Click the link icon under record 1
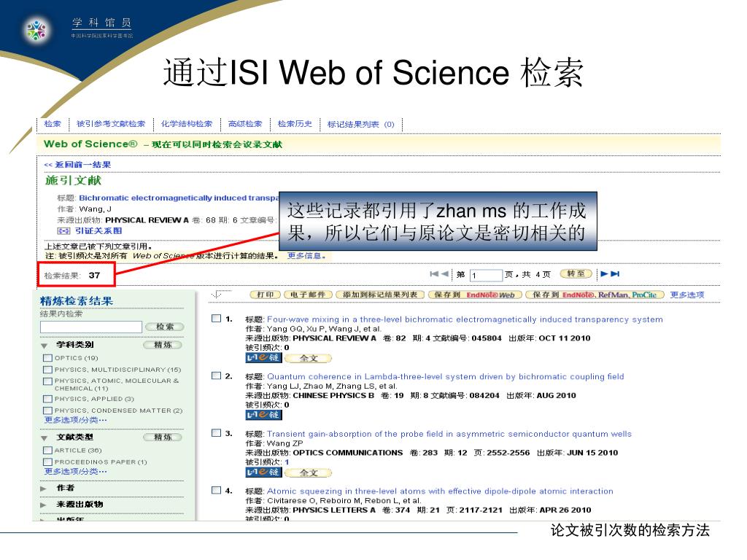This screenshot has height=560, width=747. tap(263, 357)
